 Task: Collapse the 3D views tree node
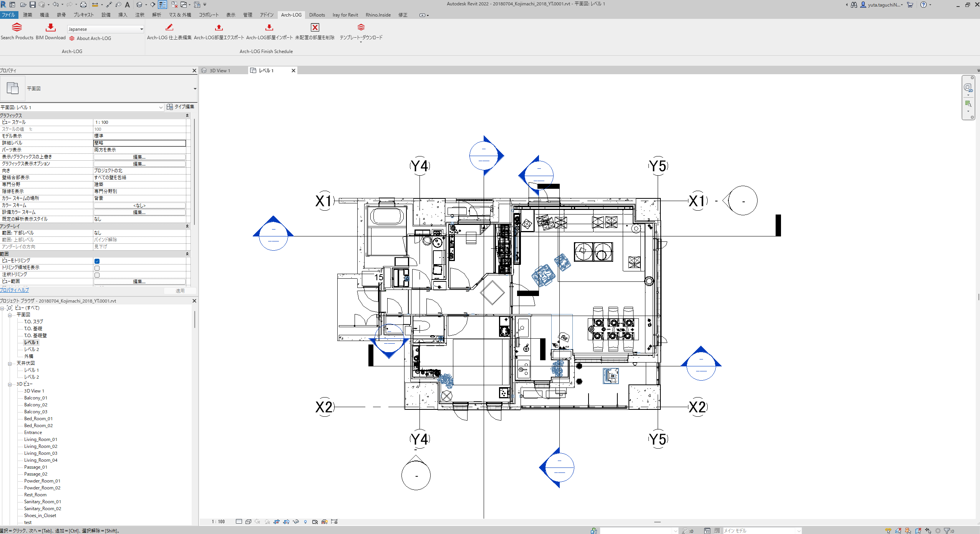(10, 384)
